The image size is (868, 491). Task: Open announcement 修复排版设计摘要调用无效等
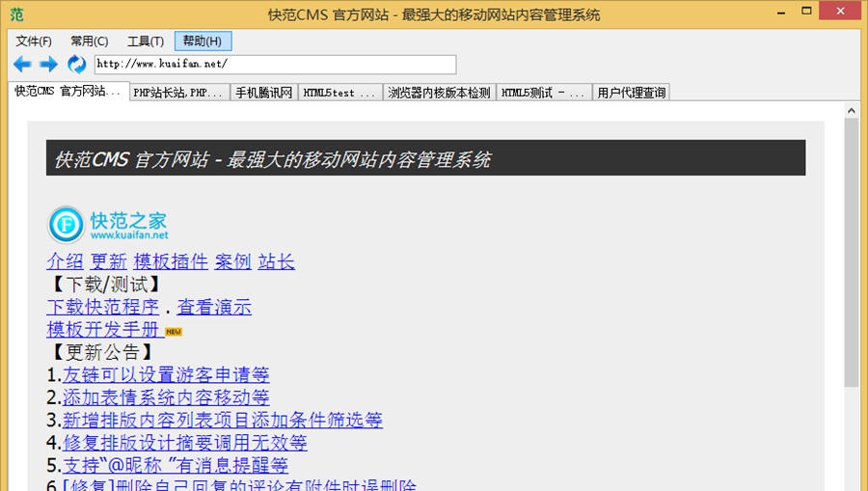tap(184, 443)
